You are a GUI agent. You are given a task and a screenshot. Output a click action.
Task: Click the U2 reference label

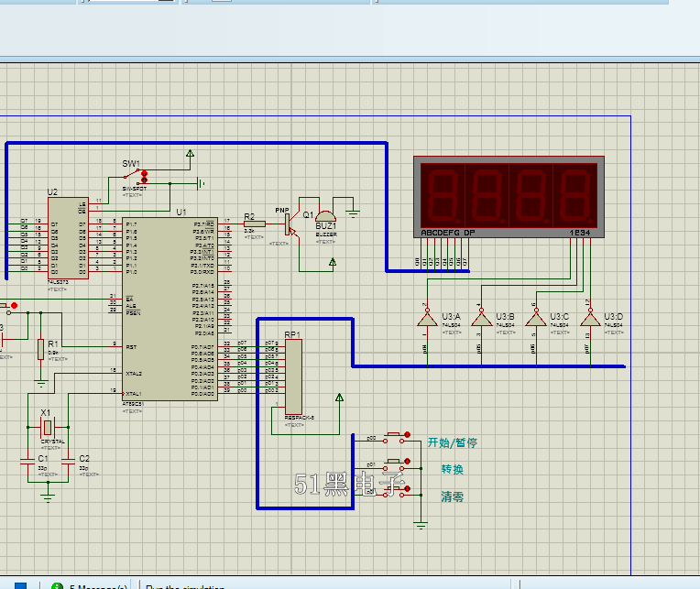(x=52, y=191)
